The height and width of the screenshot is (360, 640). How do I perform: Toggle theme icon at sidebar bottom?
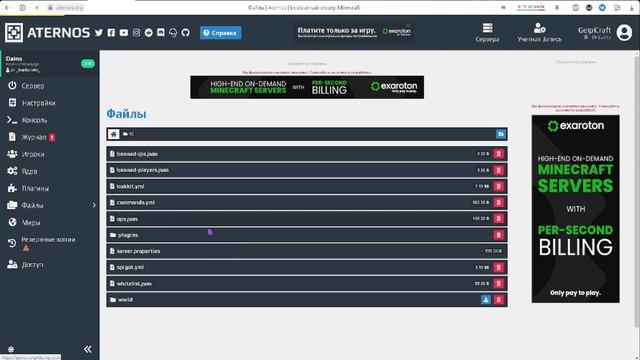click(11, 349)
